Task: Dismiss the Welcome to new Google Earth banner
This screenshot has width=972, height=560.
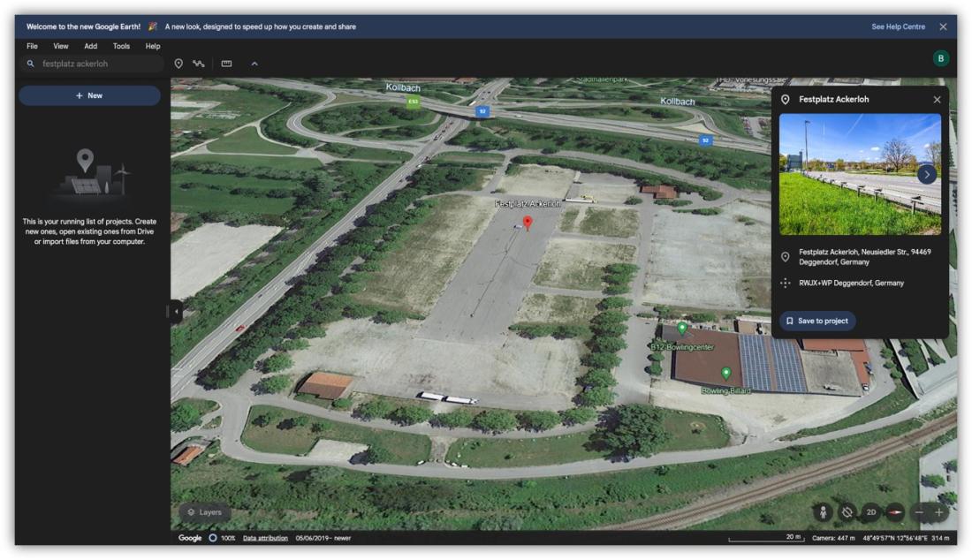Action: point(943,26)
